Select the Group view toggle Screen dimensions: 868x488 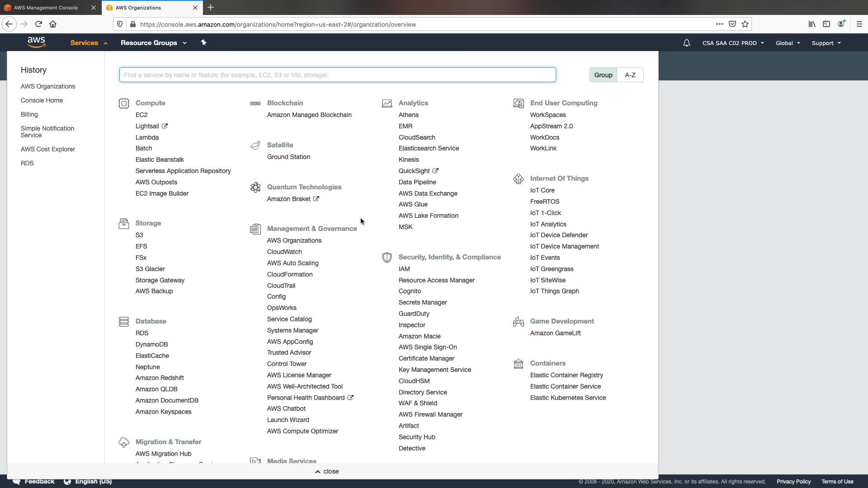tap(603, 75)
